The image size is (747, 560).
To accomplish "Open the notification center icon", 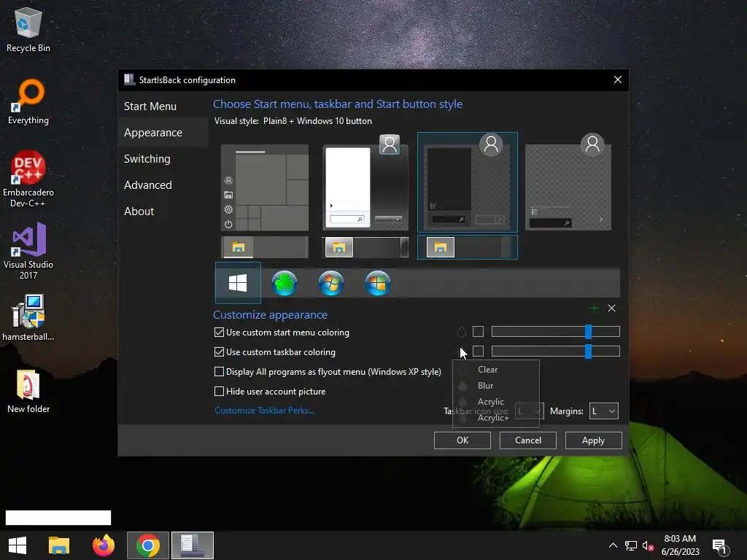I will (720, 546).
